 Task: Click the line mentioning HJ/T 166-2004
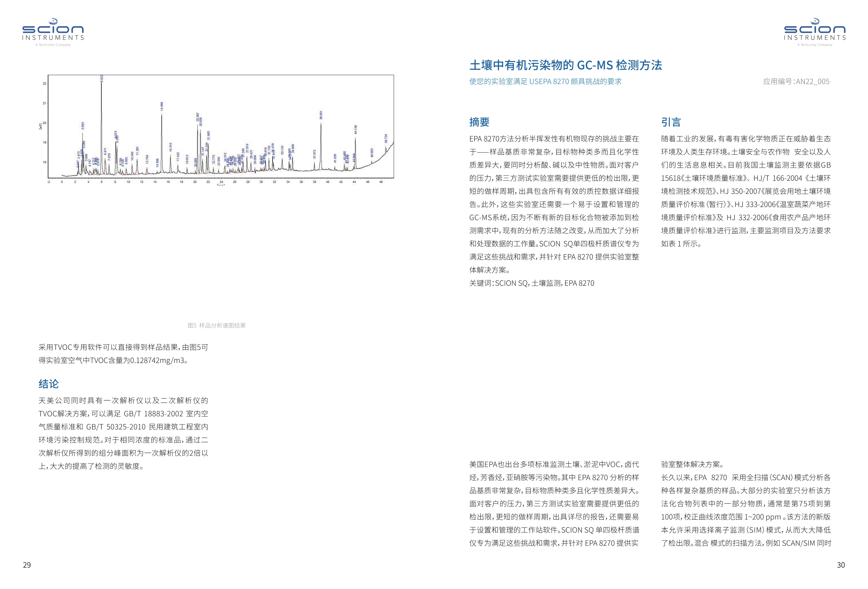746,178
